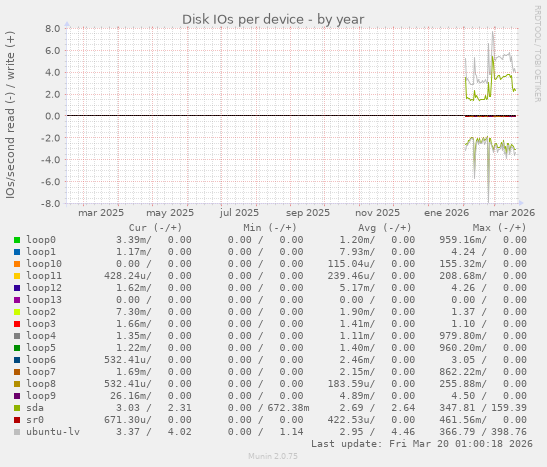Select the loop8 legend label
This screenshot has width=547, height=467.
(41, 384)
